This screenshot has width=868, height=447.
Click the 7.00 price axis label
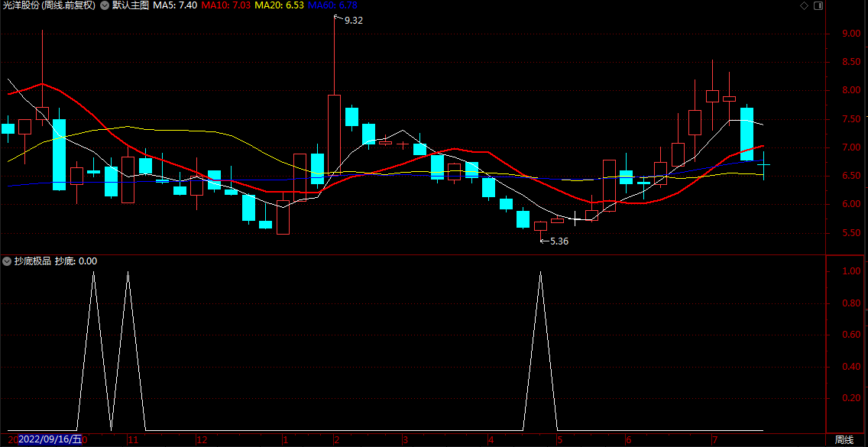point(851,147)
